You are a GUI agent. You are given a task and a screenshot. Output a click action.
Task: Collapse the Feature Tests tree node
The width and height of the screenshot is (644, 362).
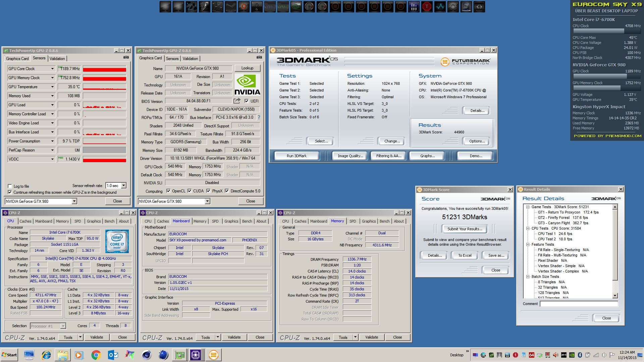(528, 244)
